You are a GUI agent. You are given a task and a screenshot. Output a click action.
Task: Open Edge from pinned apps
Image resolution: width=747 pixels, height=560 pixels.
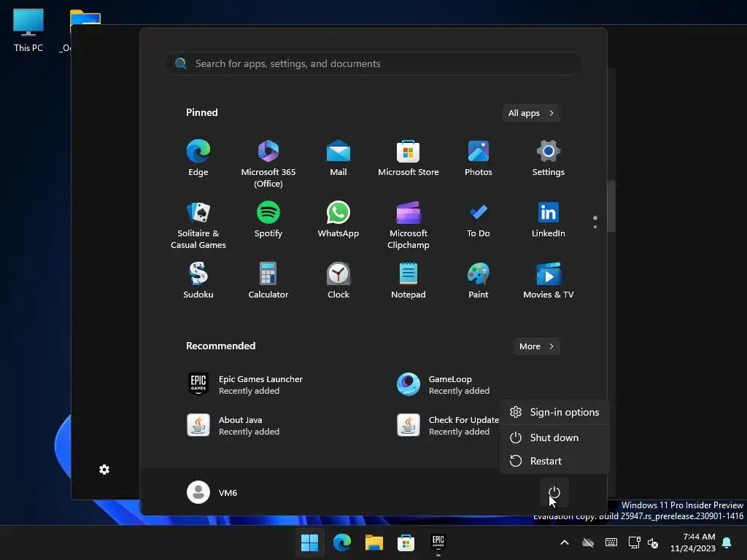tap(198, 158)
